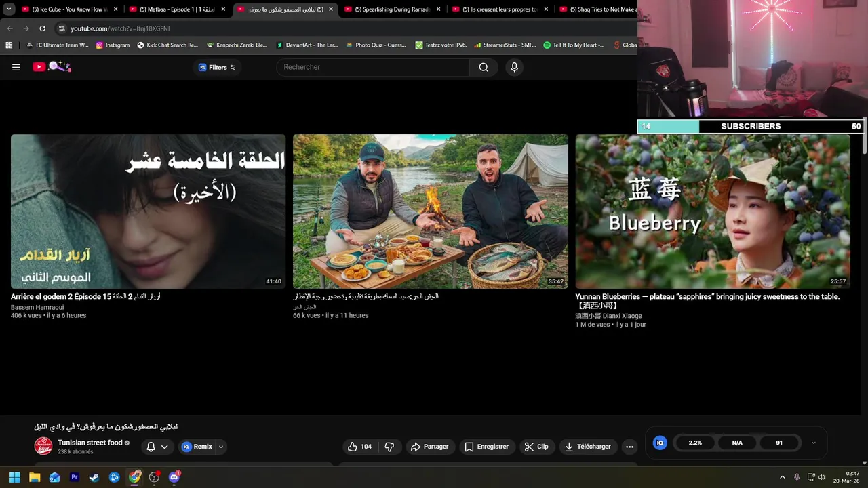The image size is (868, 488).
Task: Open Partager share dialog
Action: point(430,447)
